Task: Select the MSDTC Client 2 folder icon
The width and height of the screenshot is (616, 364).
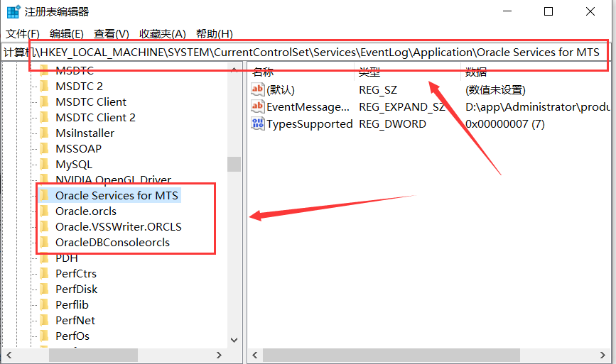Action: (x=44, y=117)
